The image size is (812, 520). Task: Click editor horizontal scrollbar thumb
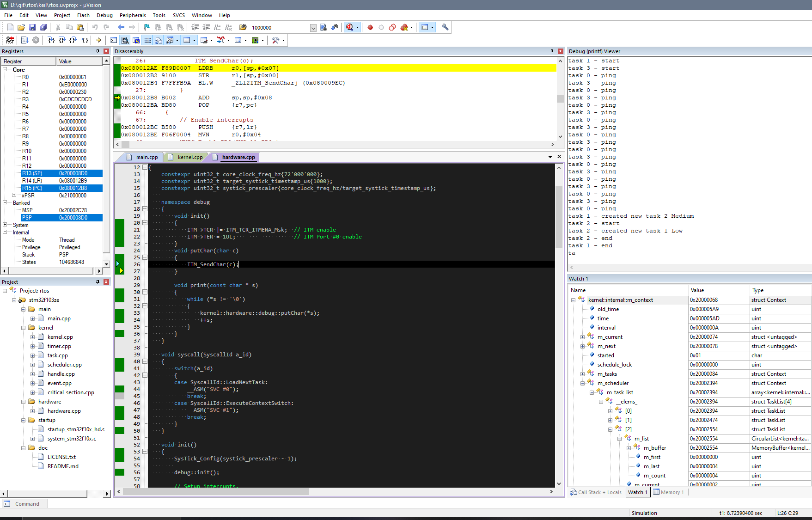coord(216,492)
